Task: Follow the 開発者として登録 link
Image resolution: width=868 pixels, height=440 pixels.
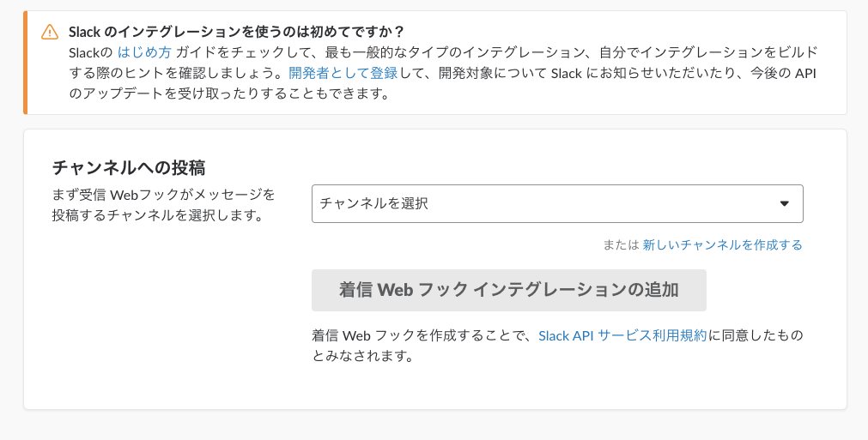Action: (343, 73)
